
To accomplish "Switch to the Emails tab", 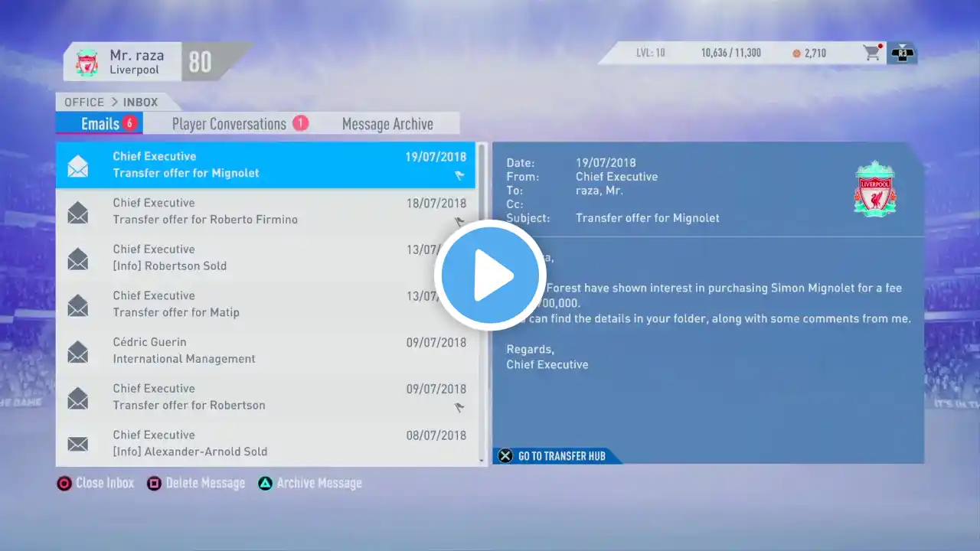I will coord(100,123).
